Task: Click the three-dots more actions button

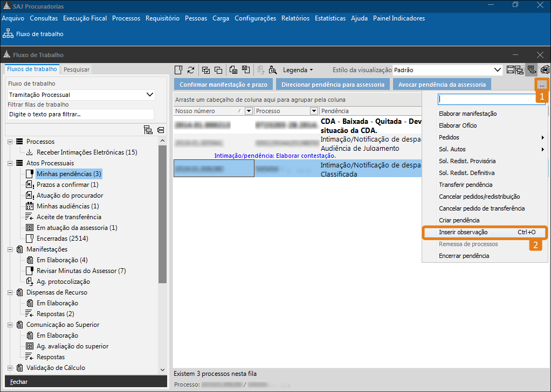Action: pos(542,85)
